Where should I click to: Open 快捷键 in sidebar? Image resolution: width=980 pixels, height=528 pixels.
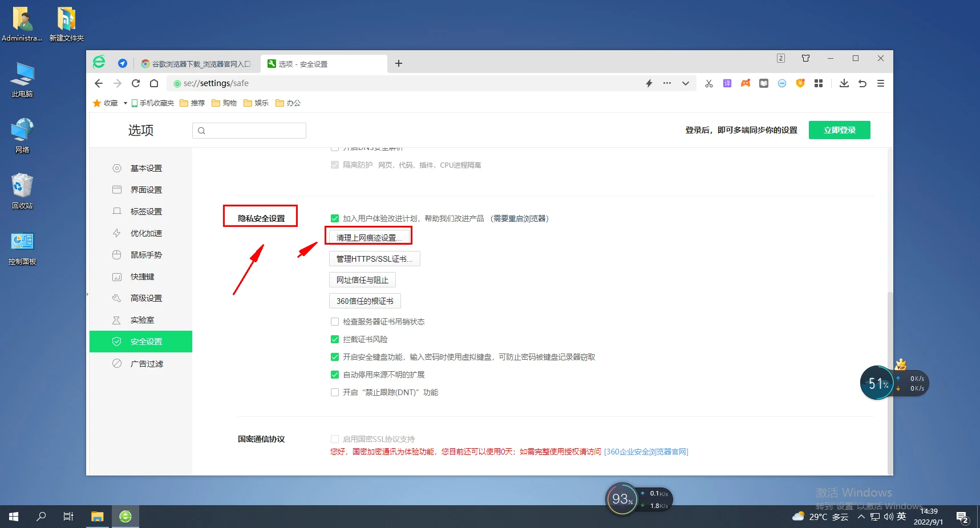[x=141, y=277]
